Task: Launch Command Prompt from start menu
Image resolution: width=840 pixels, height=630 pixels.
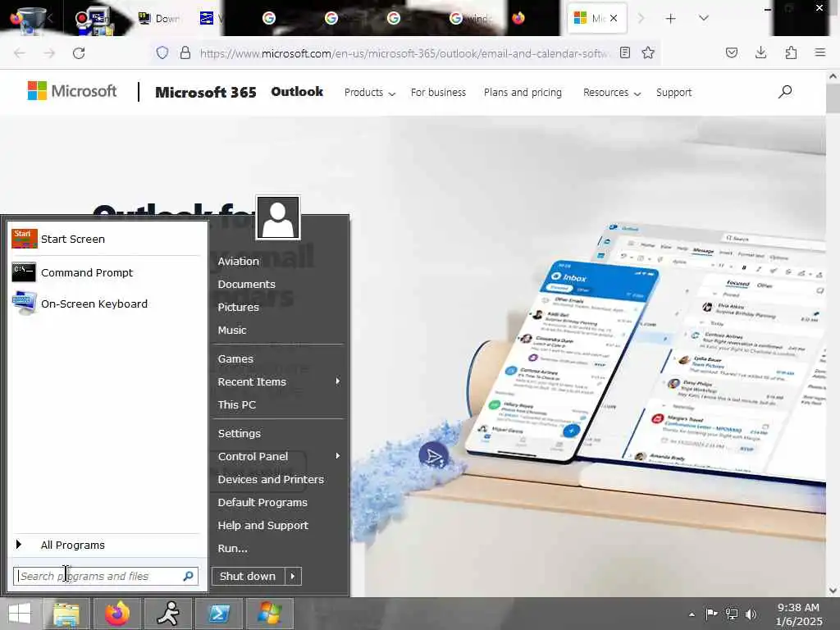Action: coord(106,272)
